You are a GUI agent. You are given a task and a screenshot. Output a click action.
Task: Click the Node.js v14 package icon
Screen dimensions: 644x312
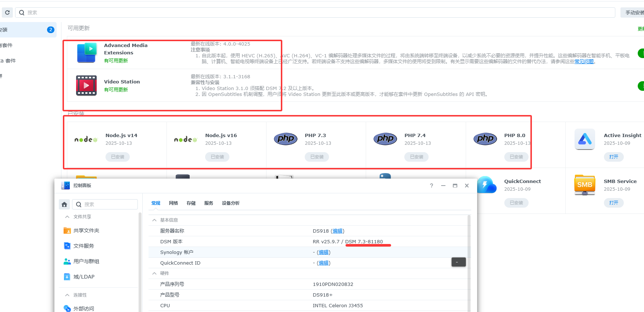click(86, 140)
